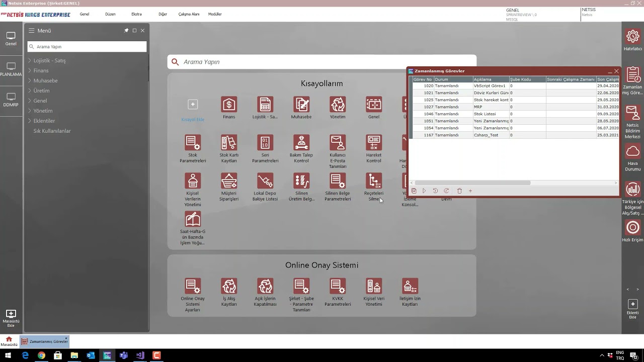This screenshot has height=362, width=644.
Task: Select the Zamanlanmış Görevler taskbar tab
Action: click(44, 341)
